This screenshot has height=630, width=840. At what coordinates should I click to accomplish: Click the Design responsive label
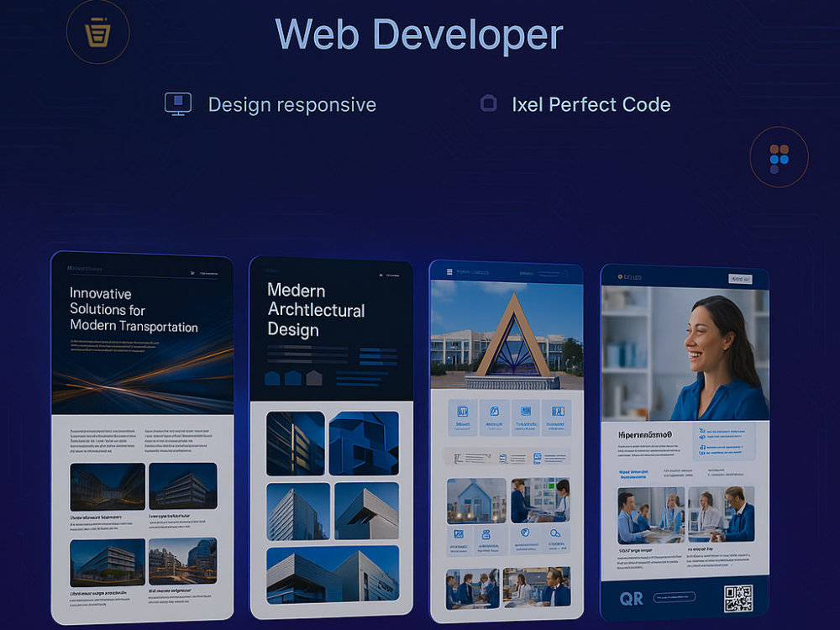point(292,104)
